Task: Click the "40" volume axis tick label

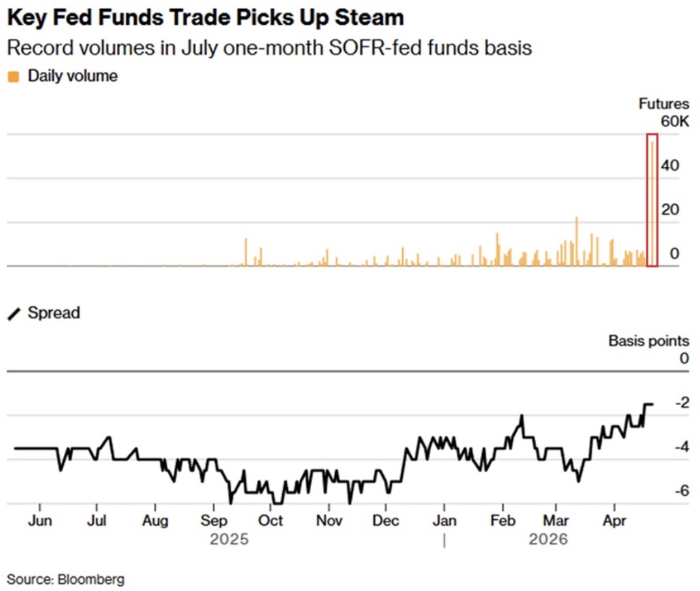Action: pyautogui.click(x=671, y=166)
